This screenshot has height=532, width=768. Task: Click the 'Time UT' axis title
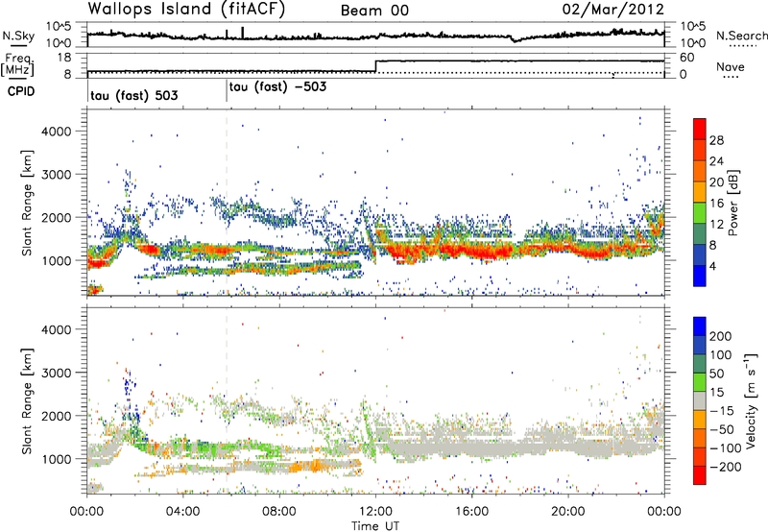click(x=375, y=526)
